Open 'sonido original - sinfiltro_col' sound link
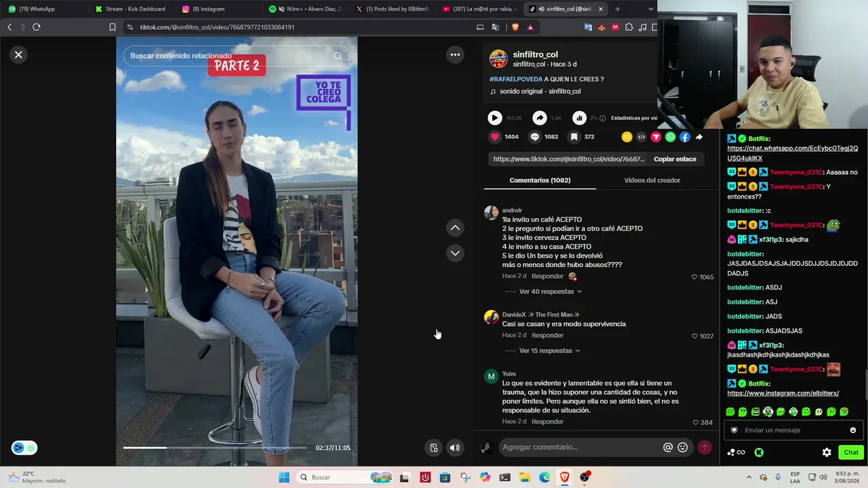Viewport: 868px width, 488px height. 540,91
